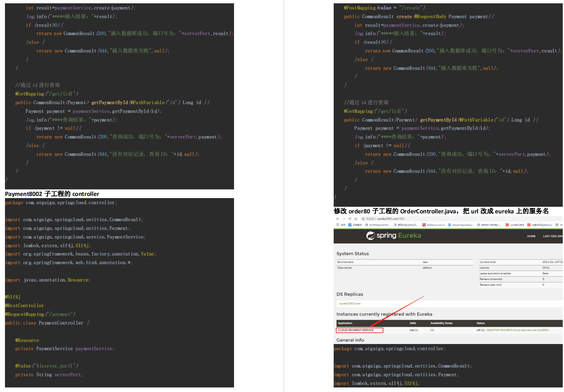Click the Payment8002 子工程的 controller heading

52,194
